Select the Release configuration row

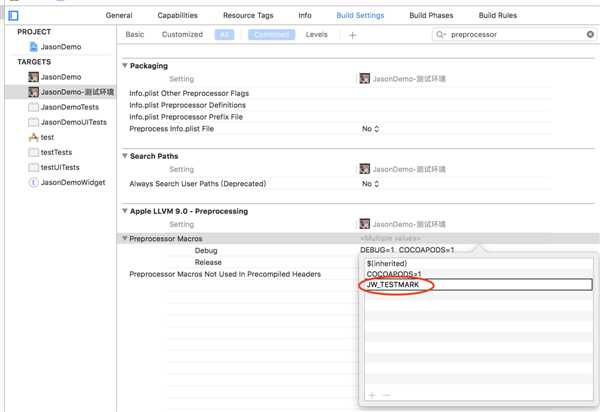[x=208, y=262]
